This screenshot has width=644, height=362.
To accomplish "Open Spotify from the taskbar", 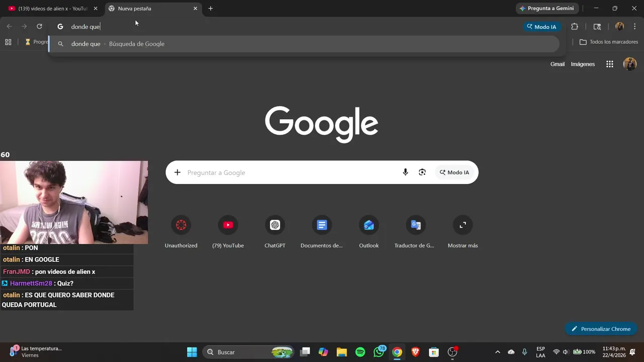I will [x=360, y=352].
